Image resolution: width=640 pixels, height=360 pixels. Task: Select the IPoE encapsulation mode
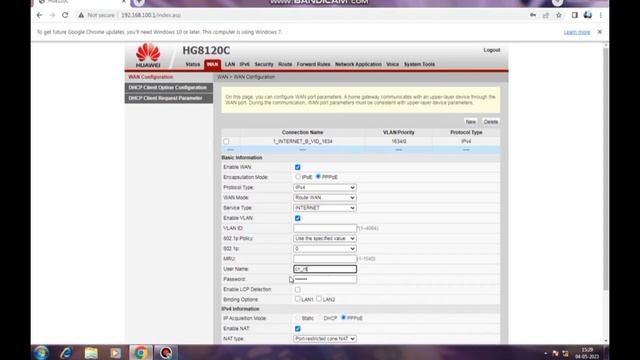[298, 177]
